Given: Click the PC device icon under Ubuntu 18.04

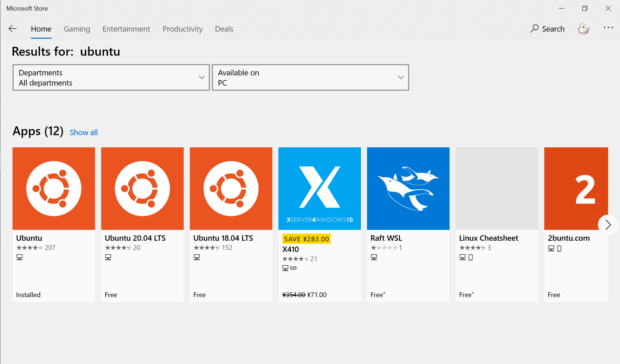Looking at the screenshot, I should (197, 257).
